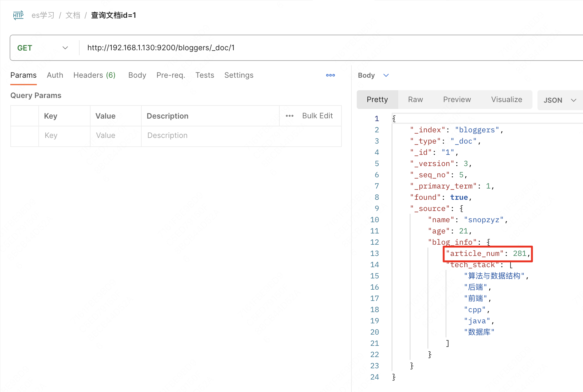Click the "age": 21 line
This screenshot has height=392, width=583.
pos(450,231)
